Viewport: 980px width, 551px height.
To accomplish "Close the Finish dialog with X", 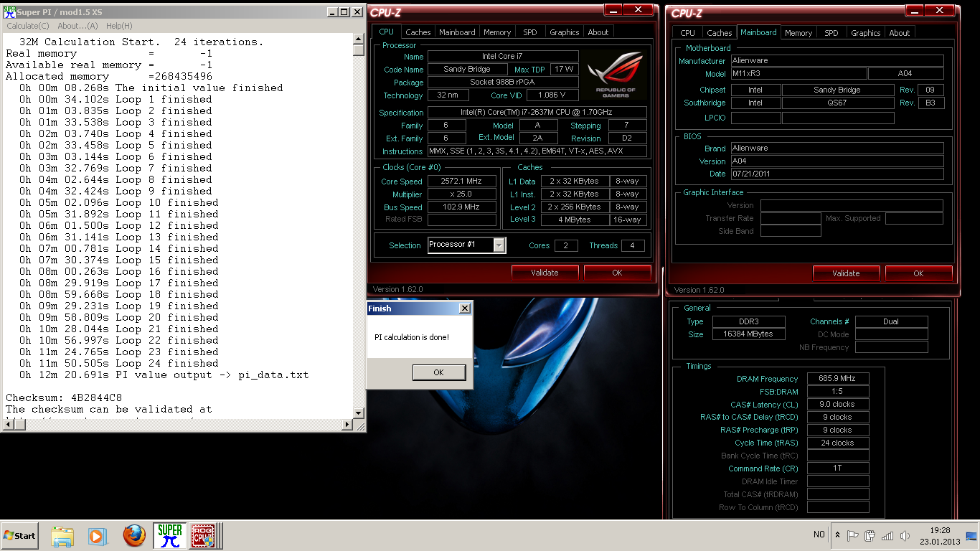I will pyautogui.click(x=464, y=308).
